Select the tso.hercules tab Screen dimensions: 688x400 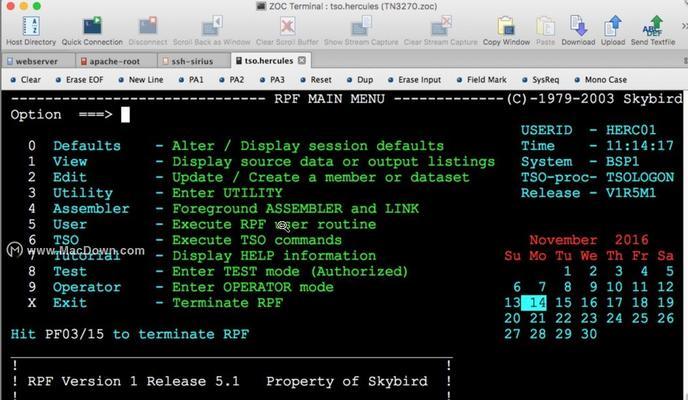pyautogui.click(x=269, y=61)
